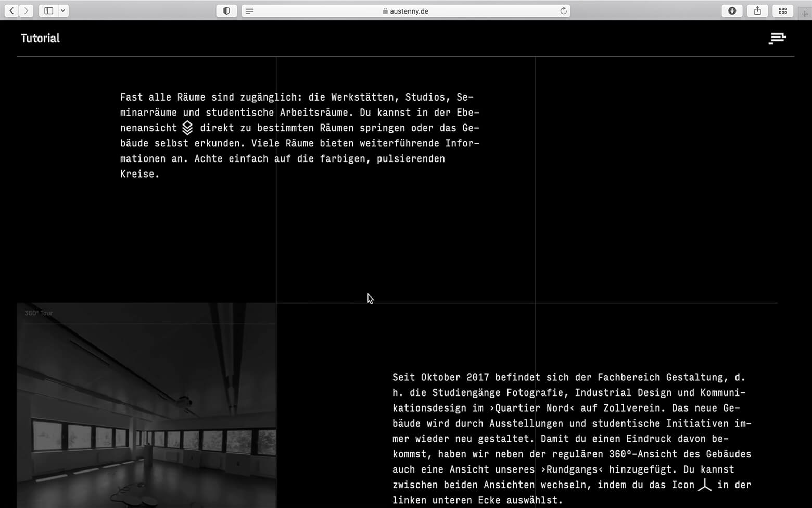The image size is (812, 508).
Task: Click the layers icon beside Ebenenansicht
Action: point(187,128)
